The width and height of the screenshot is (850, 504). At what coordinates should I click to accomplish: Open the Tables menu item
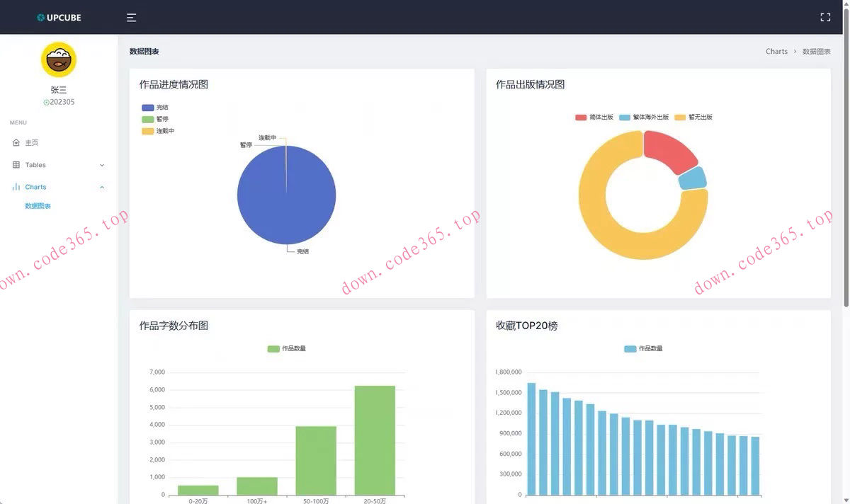pos(59,165)
